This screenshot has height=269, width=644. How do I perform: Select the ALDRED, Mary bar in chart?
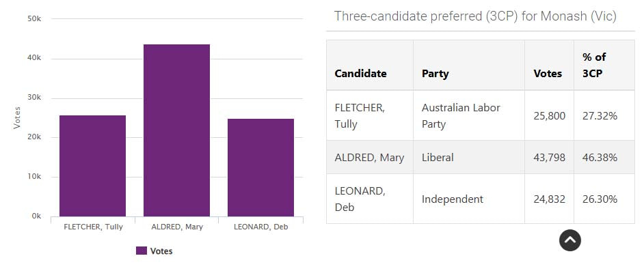(176, 130)
